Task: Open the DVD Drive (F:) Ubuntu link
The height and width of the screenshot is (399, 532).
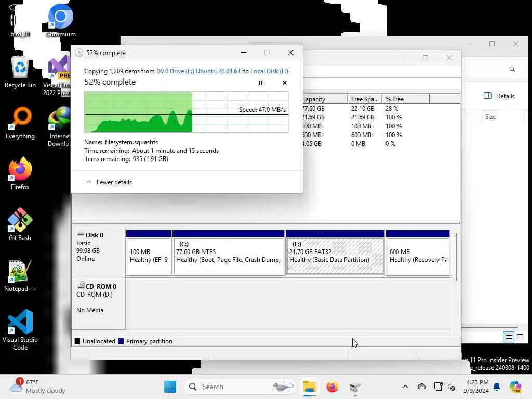Action: pos(199,71)
